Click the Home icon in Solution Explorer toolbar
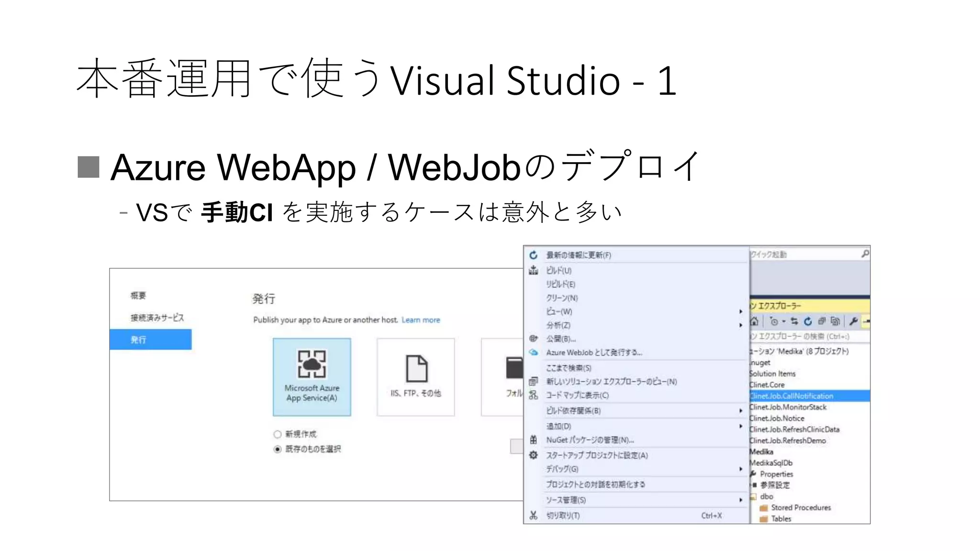 point(755,321)
